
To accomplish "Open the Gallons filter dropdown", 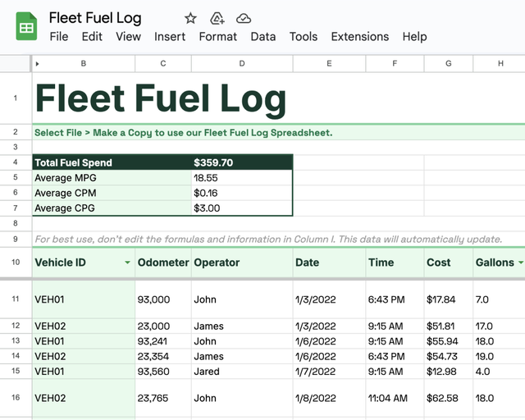I will coord(521,262).
